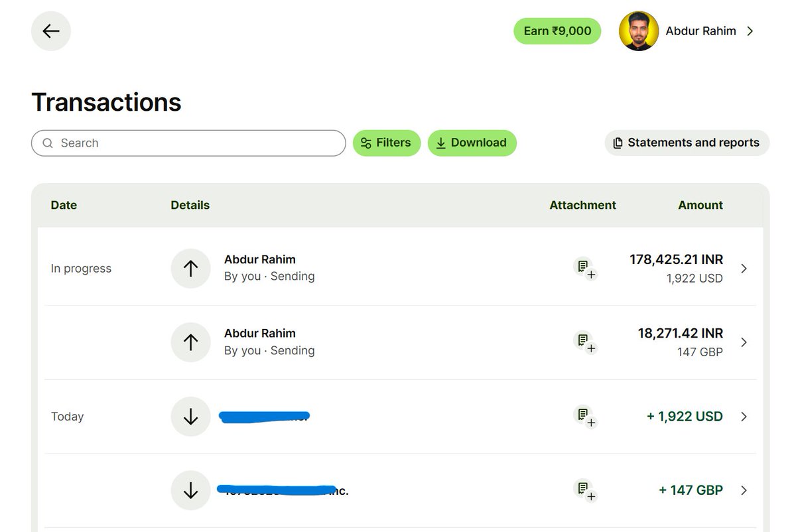796x532 pixels.
Task: Click the Transactions page heading
Action: 106,102
